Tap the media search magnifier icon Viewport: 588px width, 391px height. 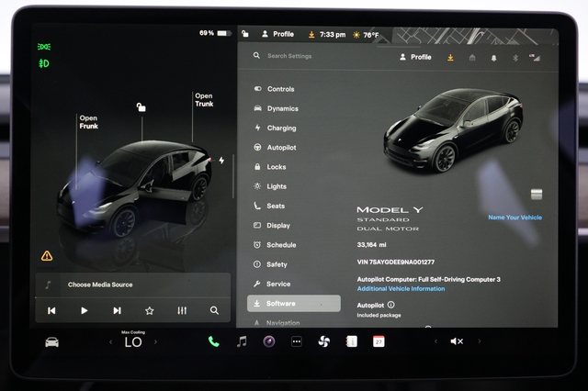[x=214, y=310]
